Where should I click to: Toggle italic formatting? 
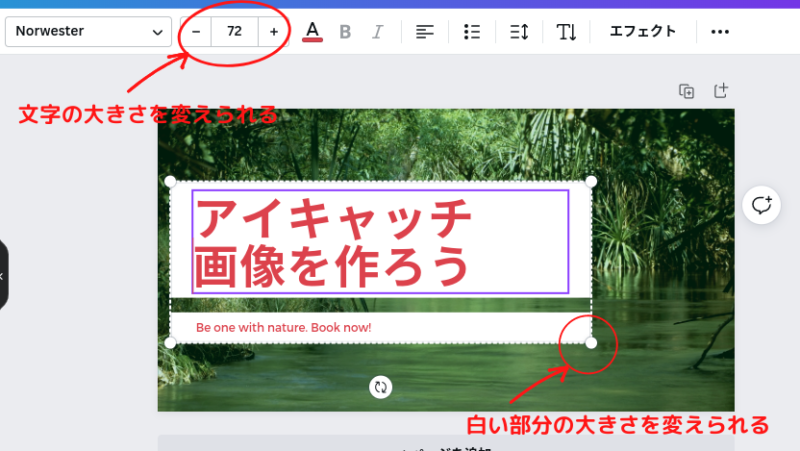378,32
